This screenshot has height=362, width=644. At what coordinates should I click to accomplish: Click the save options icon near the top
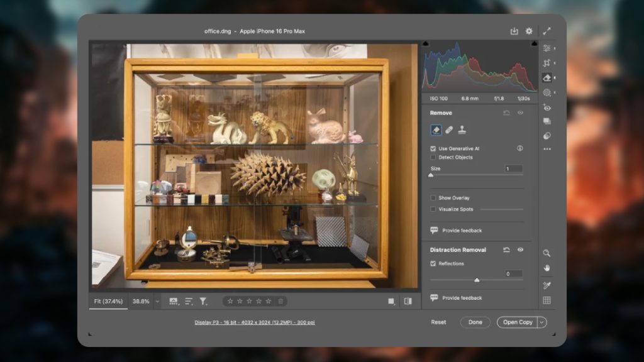pyautogui.click(x=514, y=30)
